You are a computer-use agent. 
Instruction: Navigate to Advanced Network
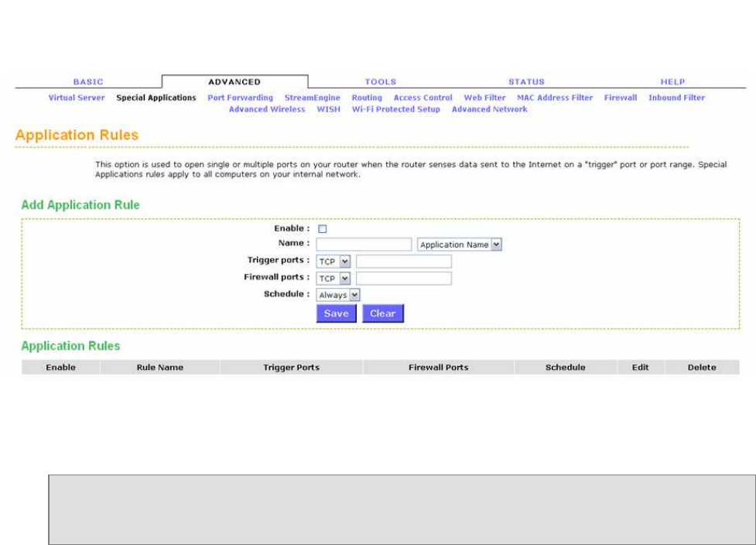pos(489,109)
